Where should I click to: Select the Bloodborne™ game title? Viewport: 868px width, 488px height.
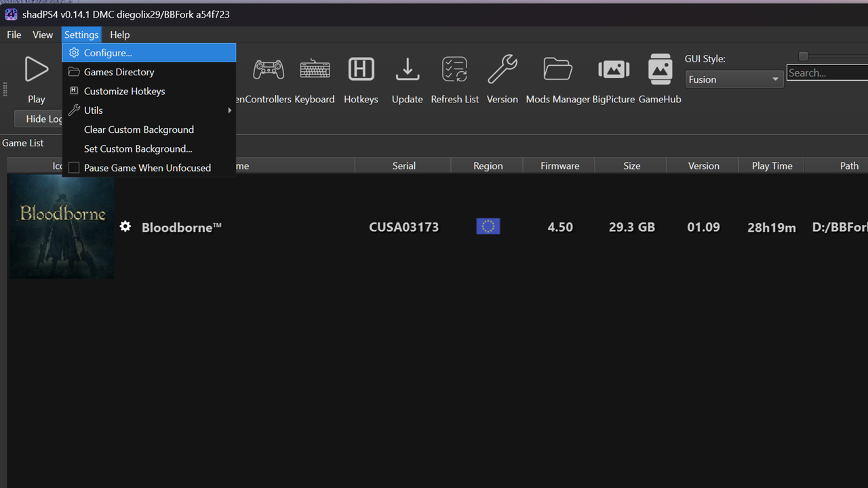coord(182,227)
